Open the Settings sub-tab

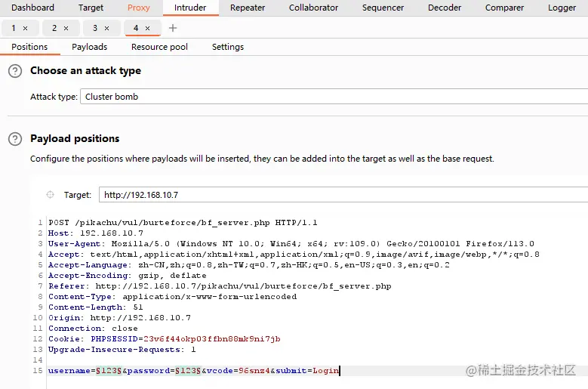228,47
